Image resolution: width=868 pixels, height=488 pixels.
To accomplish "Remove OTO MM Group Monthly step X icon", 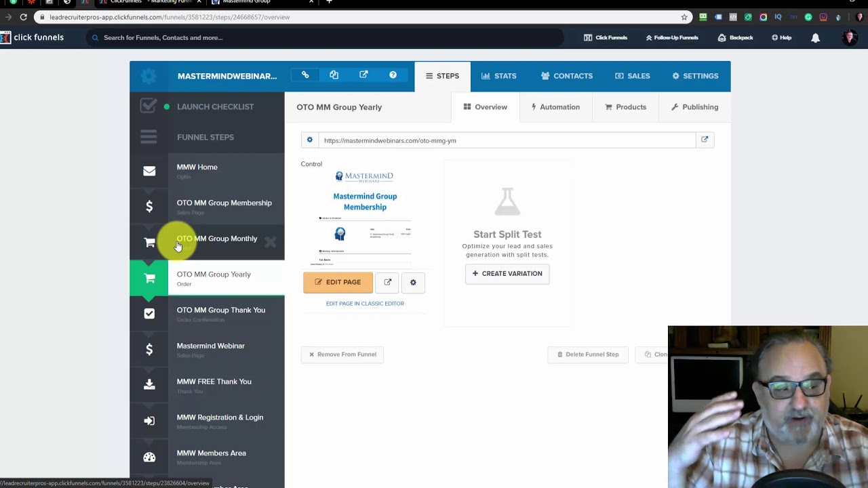I will tap(271, 242).
